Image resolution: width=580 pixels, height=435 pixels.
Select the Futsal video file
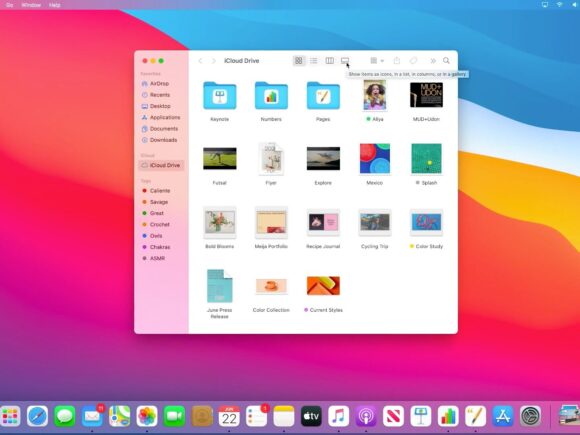[x=220, y=159]
